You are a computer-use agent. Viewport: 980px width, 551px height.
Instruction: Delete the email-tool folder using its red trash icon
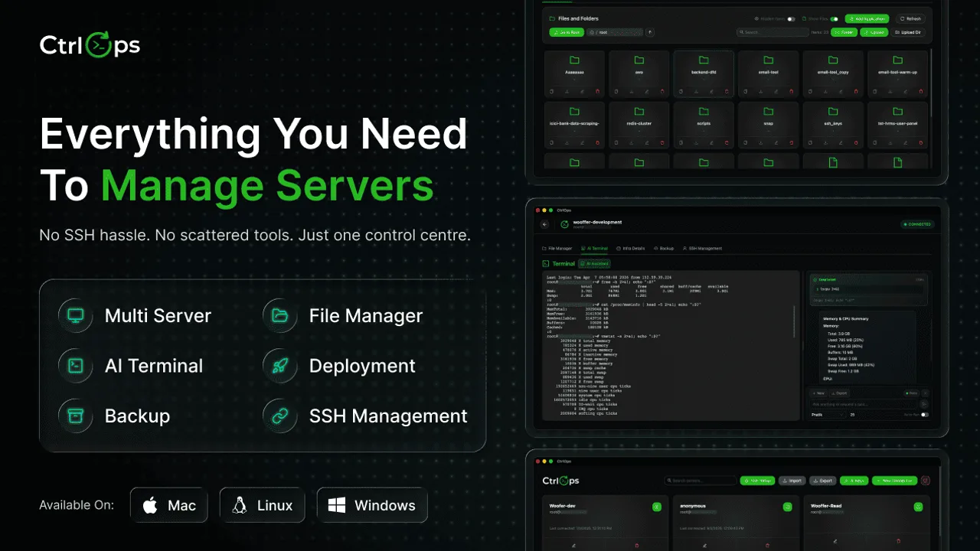(x=791, y=91)
